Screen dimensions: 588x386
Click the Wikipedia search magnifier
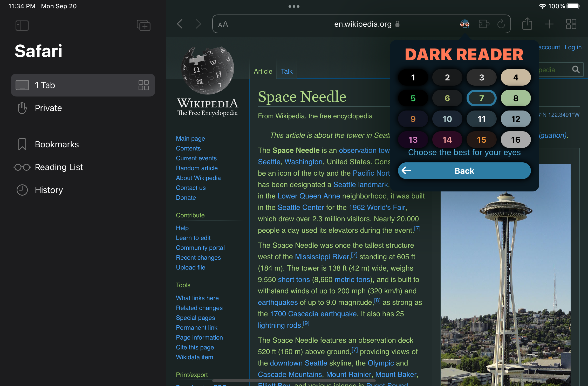pos(576,70)
